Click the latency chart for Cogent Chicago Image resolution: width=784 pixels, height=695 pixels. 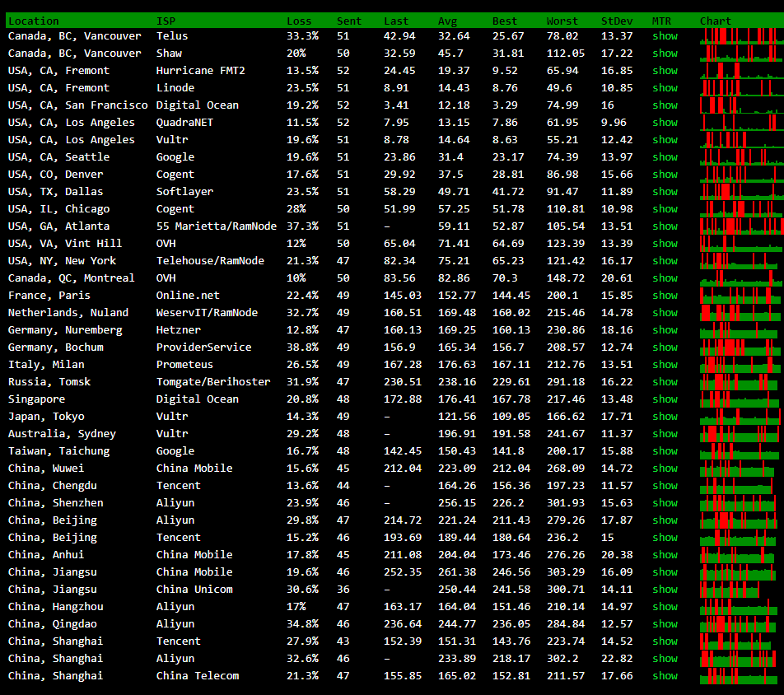(740, 209)
